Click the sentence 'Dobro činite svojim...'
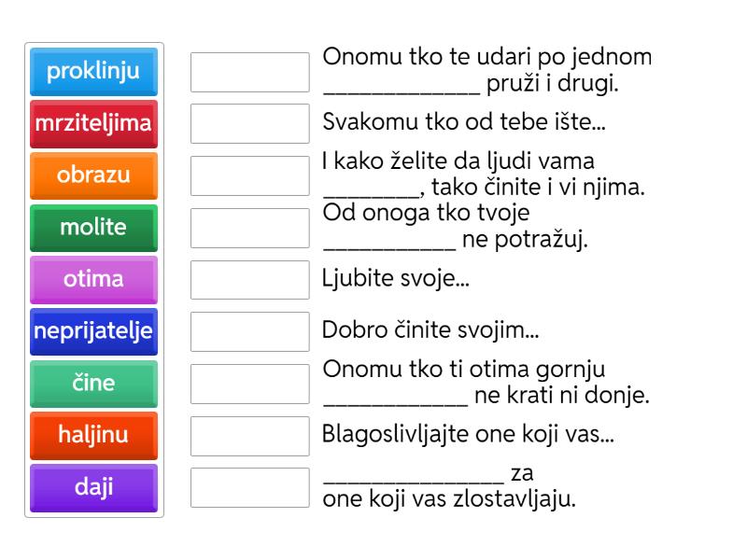This screenshot has height=560, width=747. click(430, 330)
